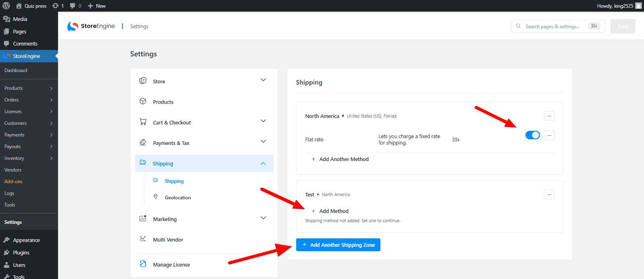The width and height of the screenshot is (644, 279).
Task: Click the user avatar in admin bar
Action: point(638,6)
